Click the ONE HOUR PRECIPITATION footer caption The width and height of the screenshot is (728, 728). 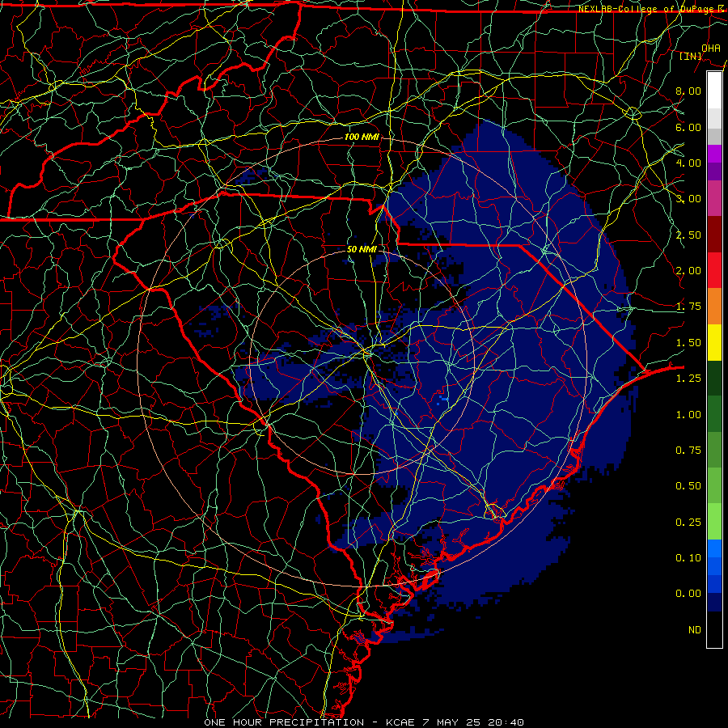364,722
